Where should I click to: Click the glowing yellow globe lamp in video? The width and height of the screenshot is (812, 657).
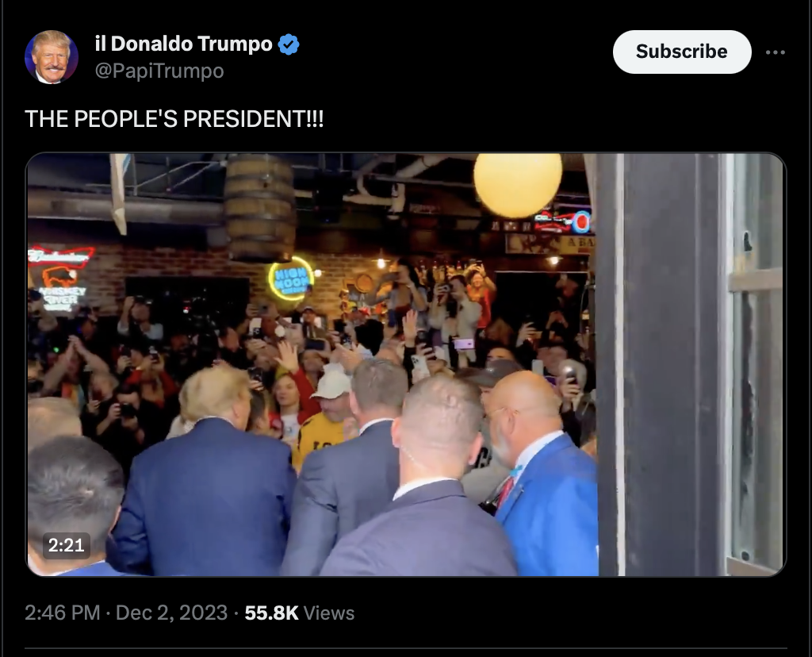click(517, 184)
